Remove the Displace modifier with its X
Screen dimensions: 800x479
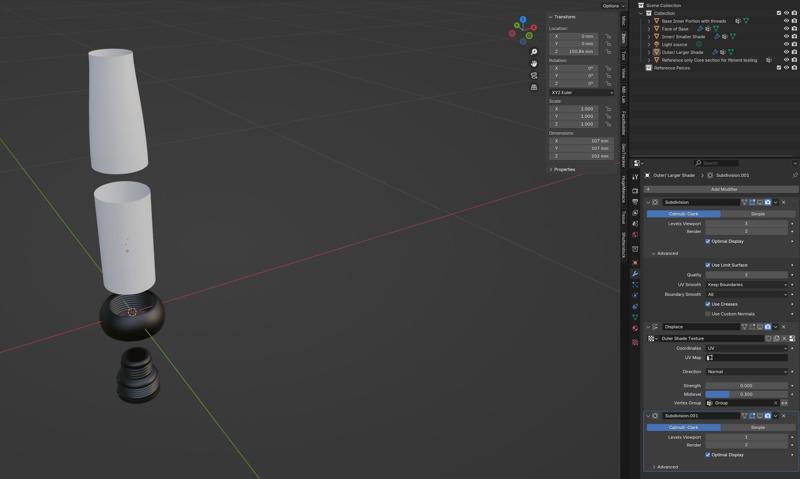tap(784, 326)
